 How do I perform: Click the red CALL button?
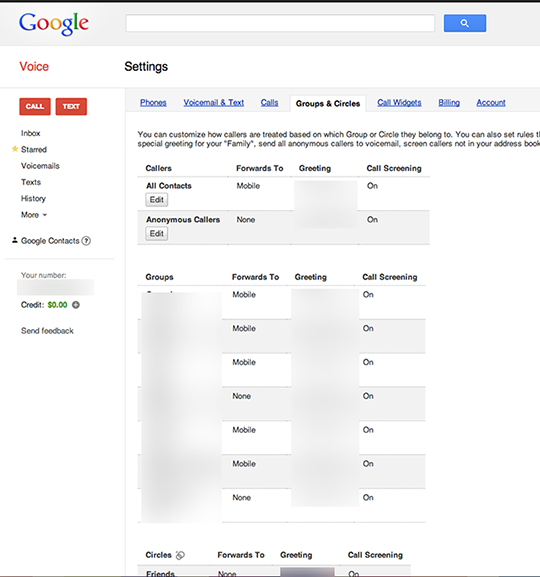click(35, 106)
